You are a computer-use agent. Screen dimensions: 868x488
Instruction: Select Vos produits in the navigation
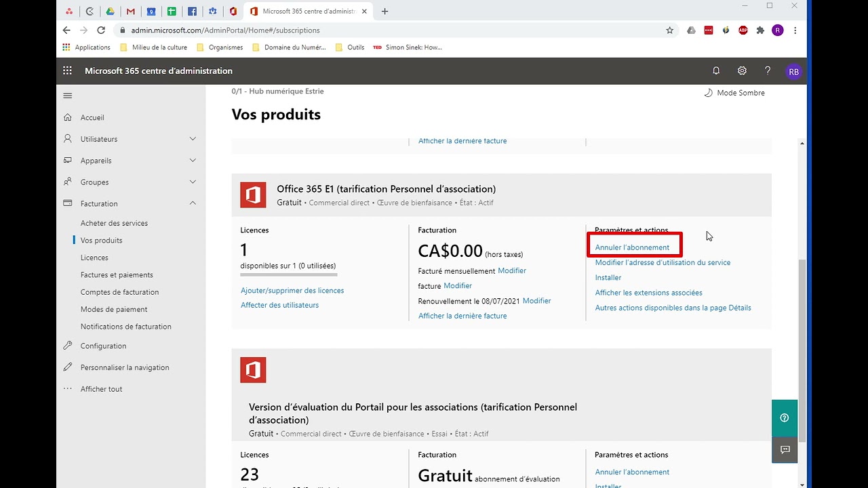[x=101, y=241]
